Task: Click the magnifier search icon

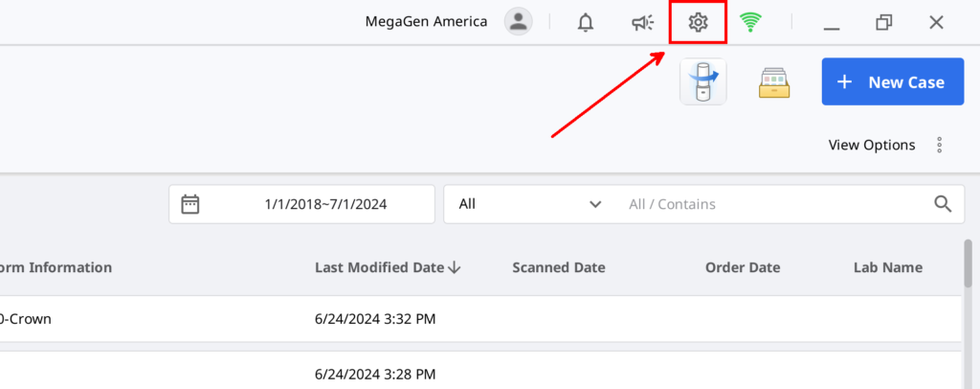Action: [943, 204]
